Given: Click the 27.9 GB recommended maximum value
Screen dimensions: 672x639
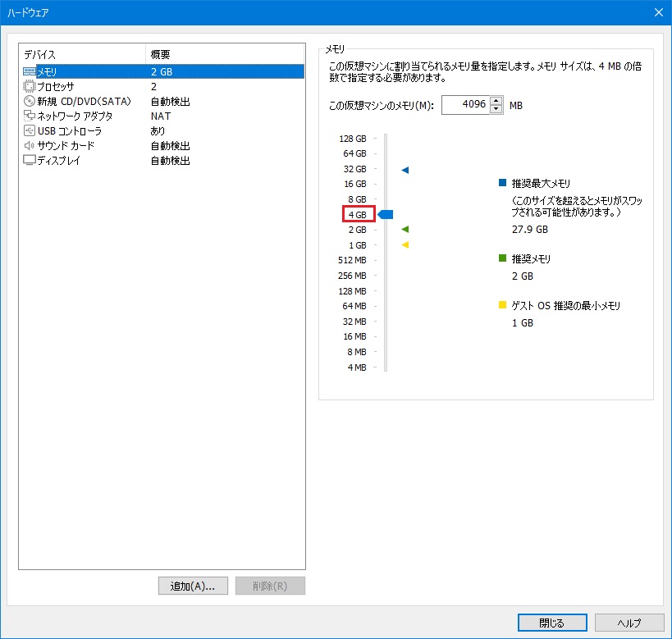Looking at the screenshot, I should click(x=530, y=230).
